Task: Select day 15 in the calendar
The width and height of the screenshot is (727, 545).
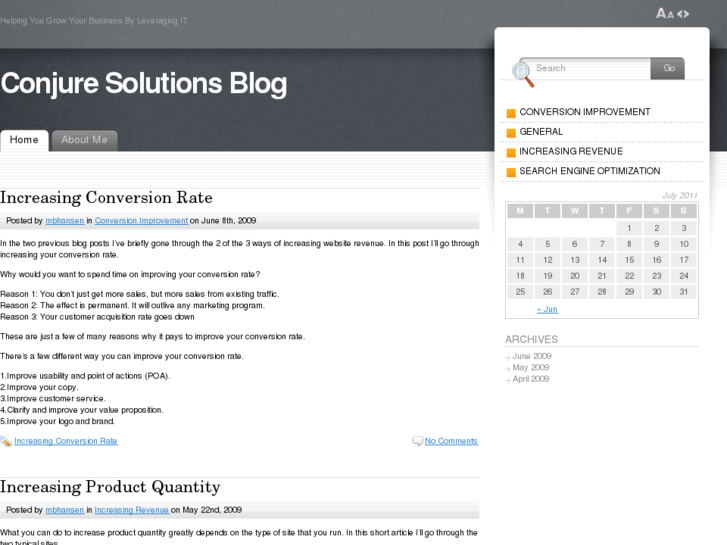Action: [629, 260]
